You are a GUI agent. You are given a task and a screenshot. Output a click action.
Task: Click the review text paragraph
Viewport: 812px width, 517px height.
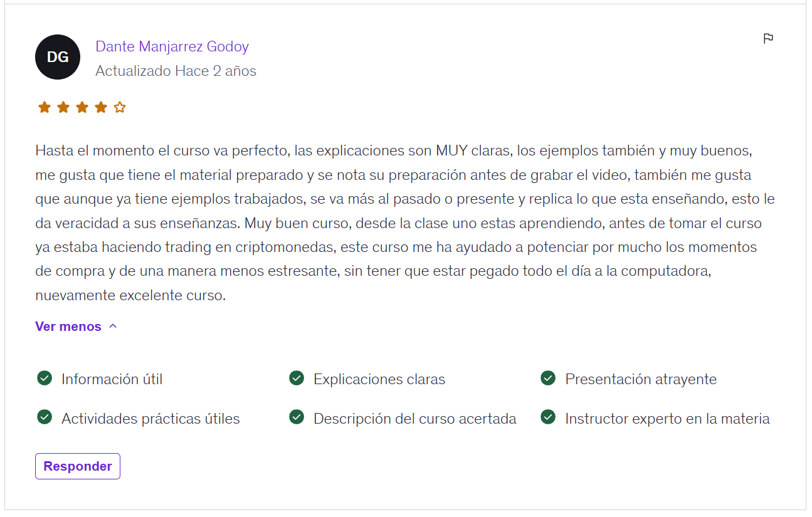point(405,223)
